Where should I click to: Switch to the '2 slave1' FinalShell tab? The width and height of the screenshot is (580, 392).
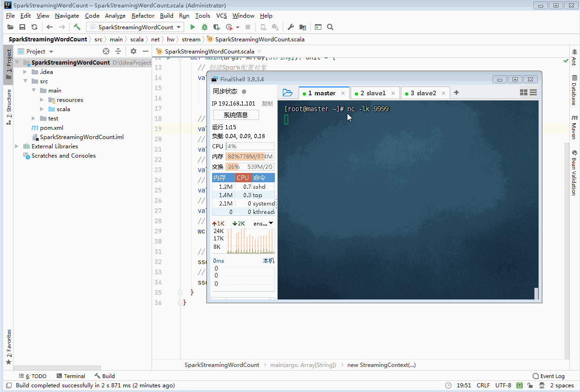pos(374,93)
